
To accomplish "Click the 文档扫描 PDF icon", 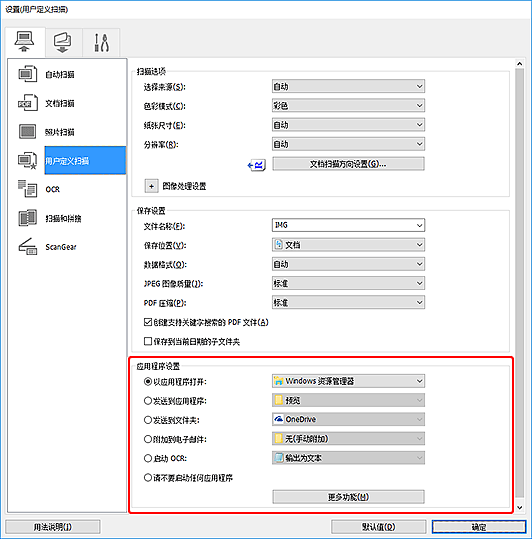I will (27, 103).
